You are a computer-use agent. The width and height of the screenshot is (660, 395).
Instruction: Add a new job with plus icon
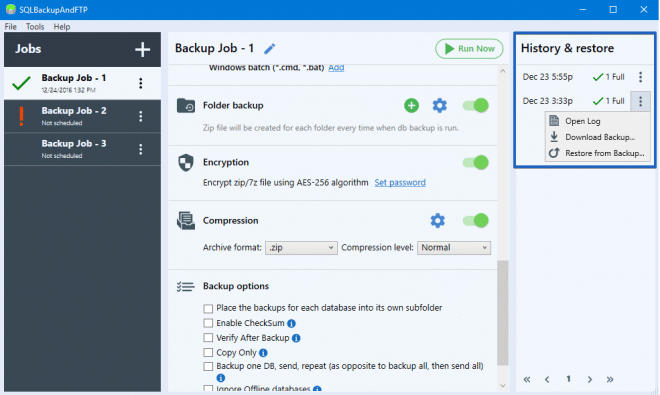(x=142, y=49)
